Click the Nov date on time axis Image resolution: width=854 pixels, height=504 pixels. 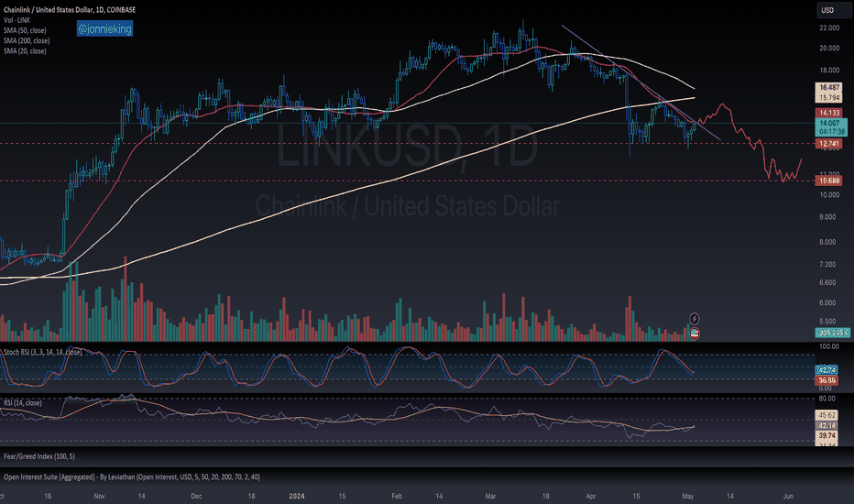[x=99, y=496]
